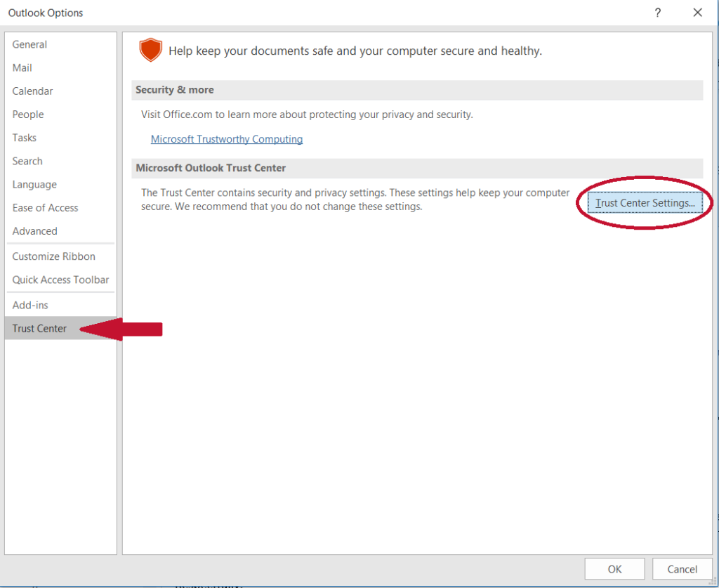Select the People category

pyautogui.click(x=28, y=114)
